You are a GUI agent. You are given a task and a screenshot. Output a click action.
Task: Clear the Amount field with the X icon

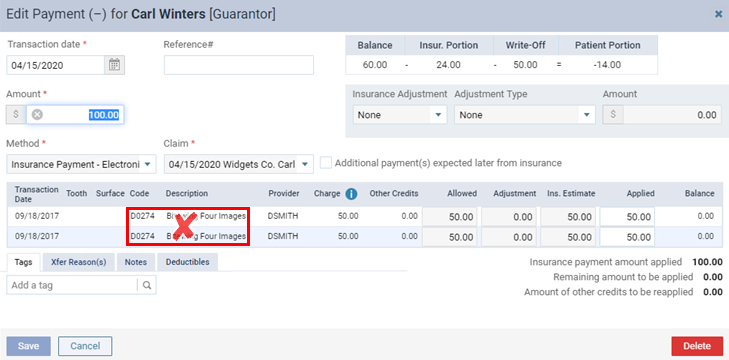tap(37, 114)
